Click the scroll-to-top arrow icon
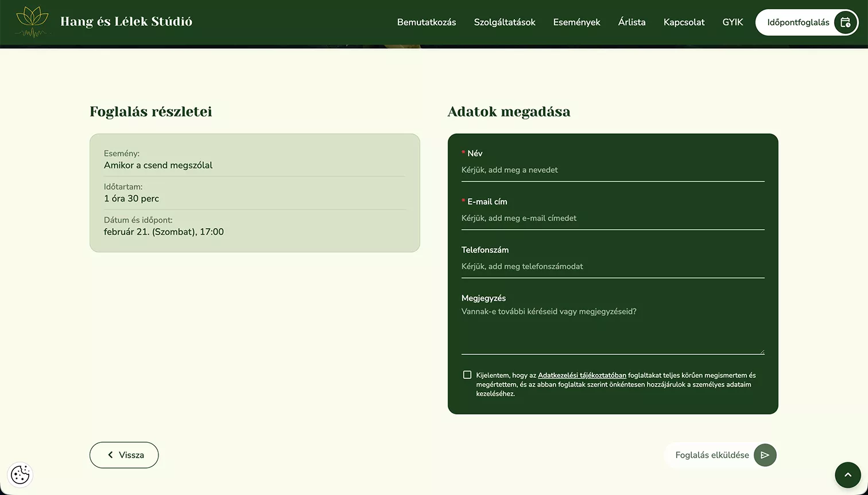The height and width of the screenshot is (495, 868). point(848,475)
